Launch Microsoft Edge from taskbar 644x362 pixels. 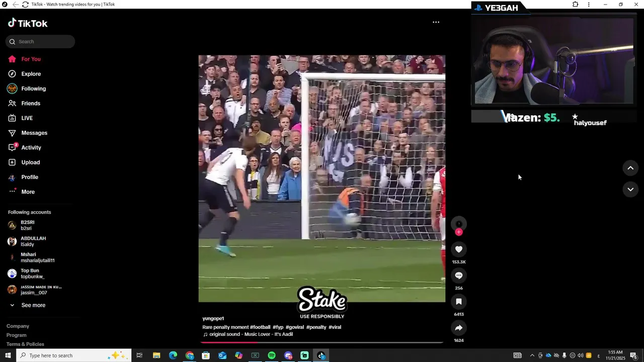pyautogui.click(x=173, y=355)
